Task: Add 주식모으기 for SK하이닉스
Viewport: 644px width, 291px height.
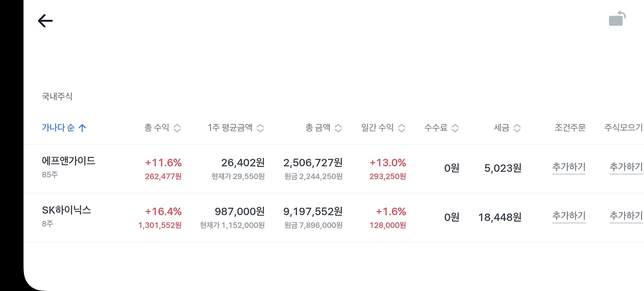Action: [x=626, y=216]
